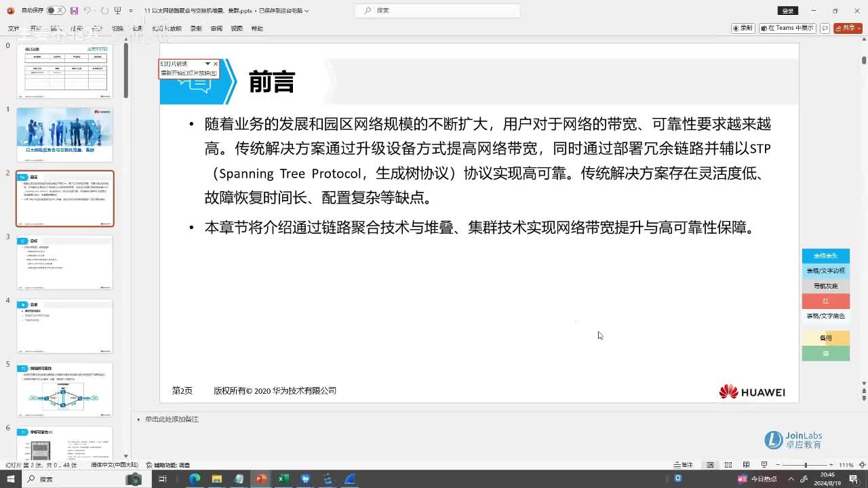The width and height of the screenshot is (868, 488).
Task: Open the 文件 menu
Action: click(14, 28)
